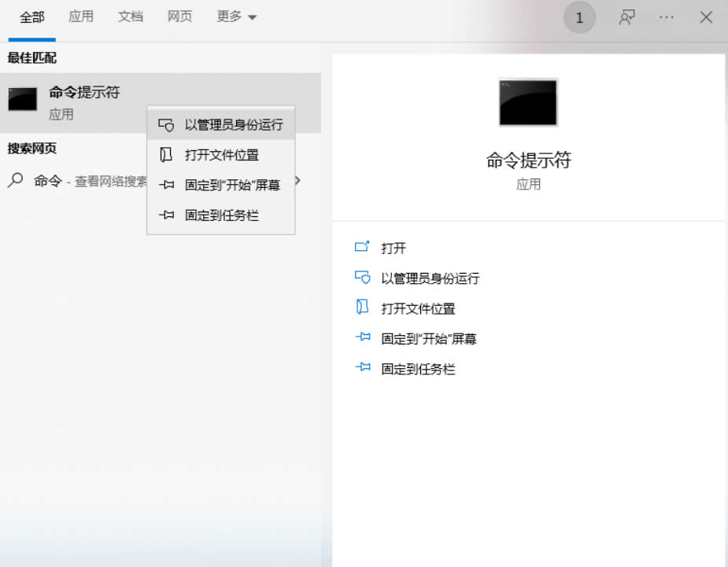728x567 pixels.
Task: Select 固定到"开始"屏幕 in the context menu
Action: pyautogui.click(x=232, y=186)
